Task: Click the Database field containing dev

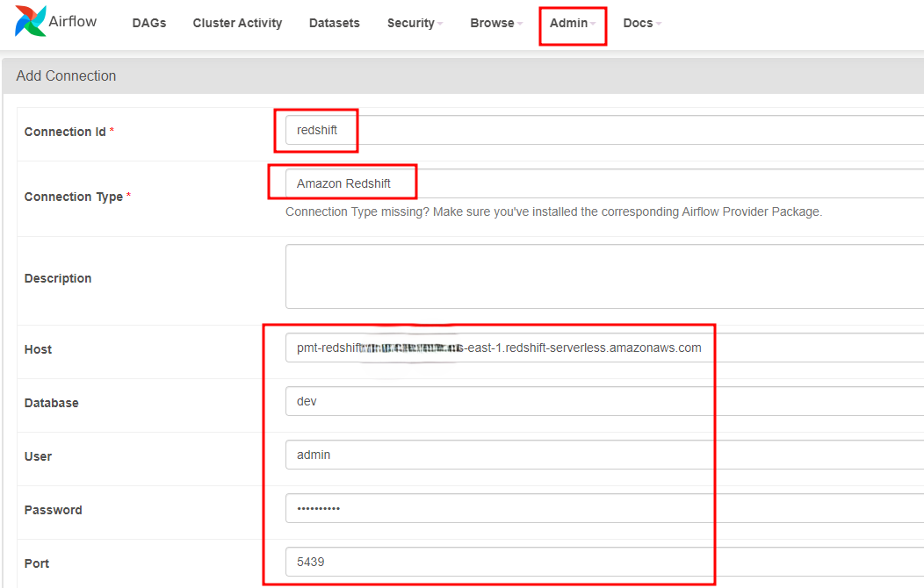Action: pyautogui.click(x=604, y=401)
